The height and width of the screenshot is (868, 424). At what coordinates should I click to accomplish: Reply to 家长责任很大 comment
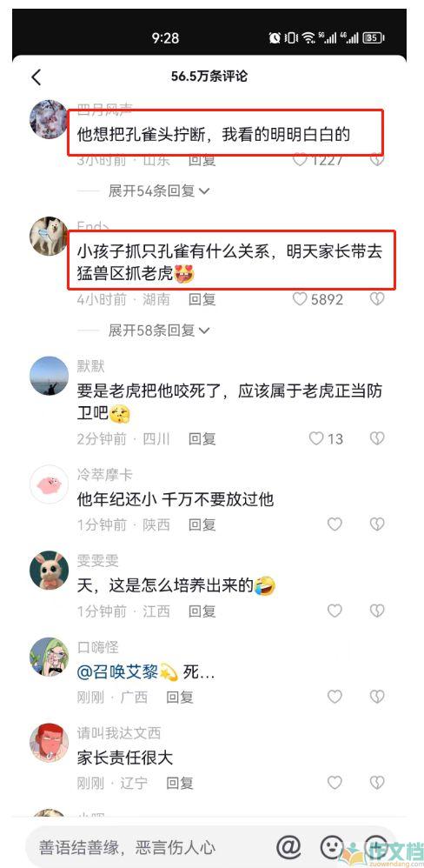[x=180, y=783]
